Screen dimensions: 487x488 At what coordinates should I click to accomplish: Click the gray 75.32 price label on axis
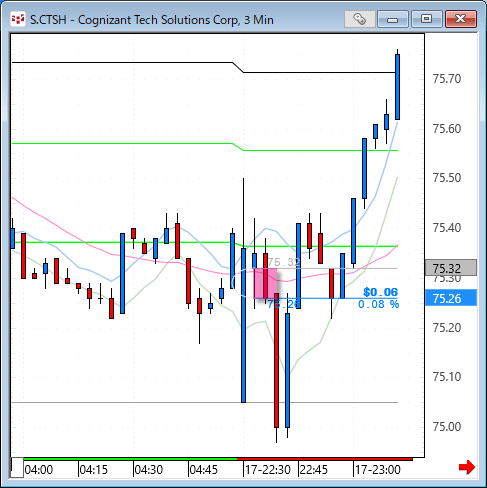pos(451,268)
